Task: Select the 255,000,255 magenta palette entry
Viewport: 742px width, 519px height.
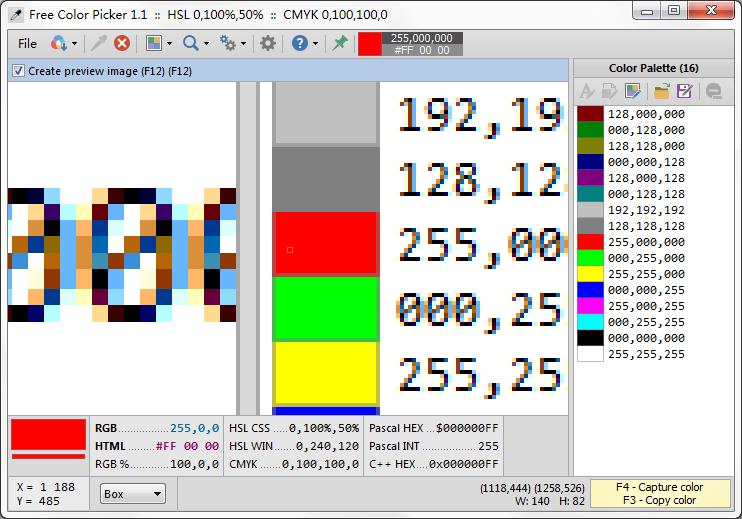Action: point(646,306)
